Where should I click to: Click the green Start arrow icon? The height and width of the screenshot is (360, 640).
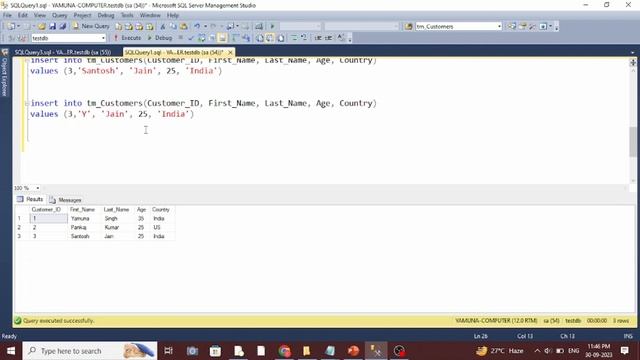click(272, 26)
